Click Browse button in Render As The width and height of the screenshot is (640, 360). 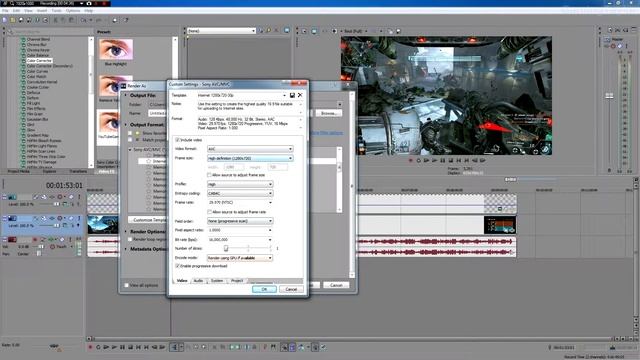(x=328, y=113)
